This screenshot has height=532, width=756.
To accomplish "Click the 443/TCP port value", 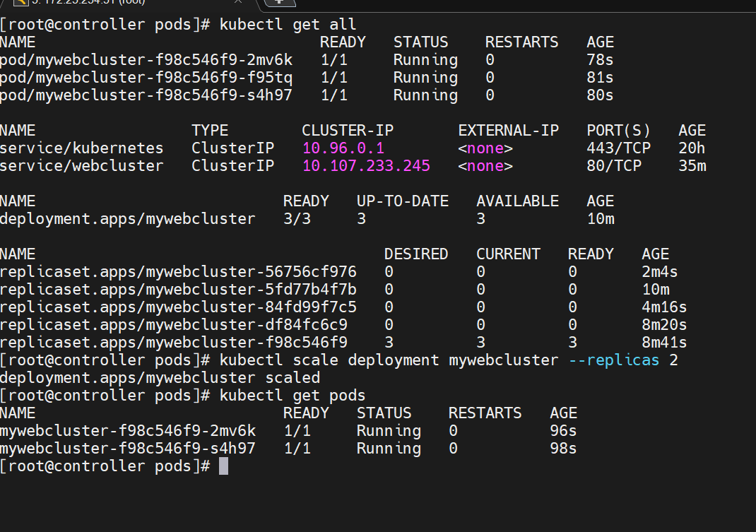I will coord(619,148).
